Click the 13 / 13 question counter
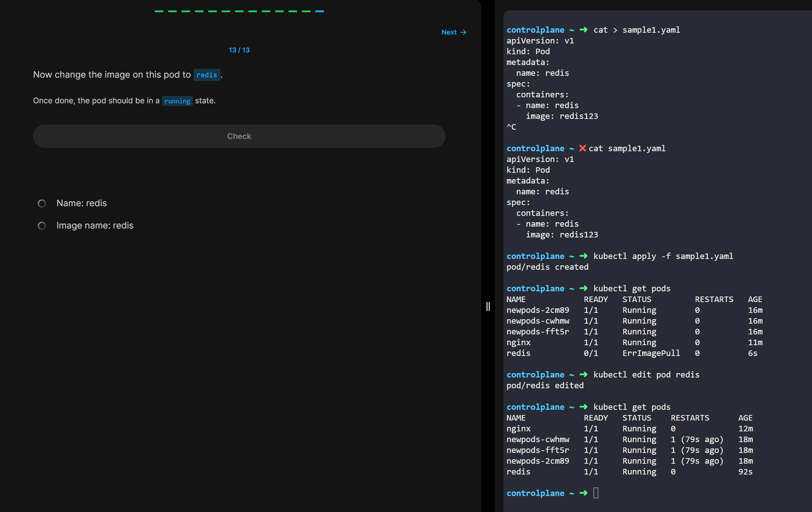 point(239,50)
